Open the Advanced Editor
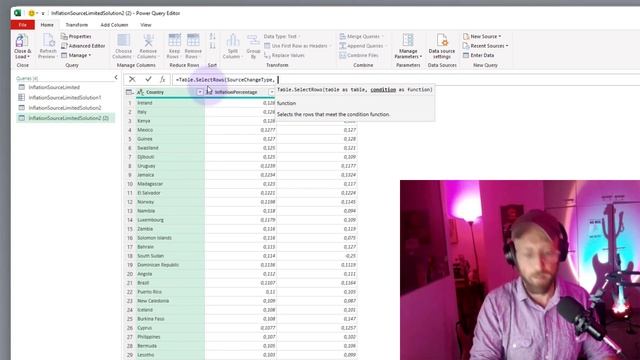This screenshot has width=640, height=360. (83, 46)
